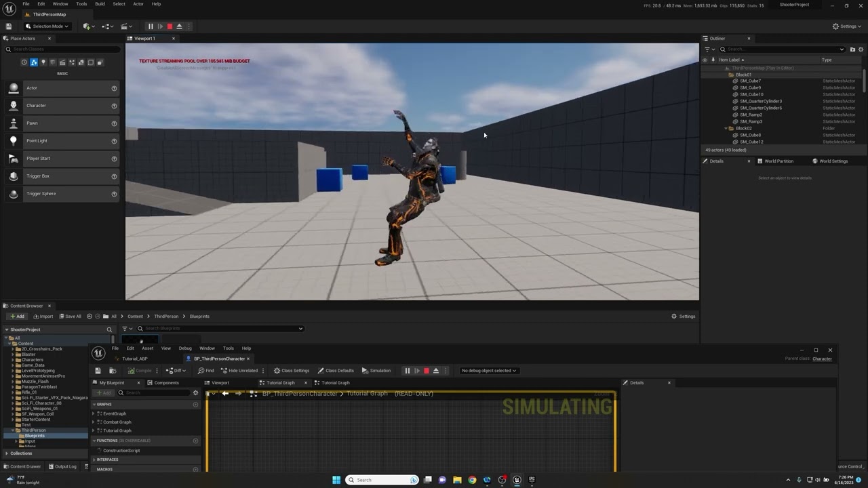The image size is (868, 488).
Task: Open main editor Settings dropdown
Action: 845,26
